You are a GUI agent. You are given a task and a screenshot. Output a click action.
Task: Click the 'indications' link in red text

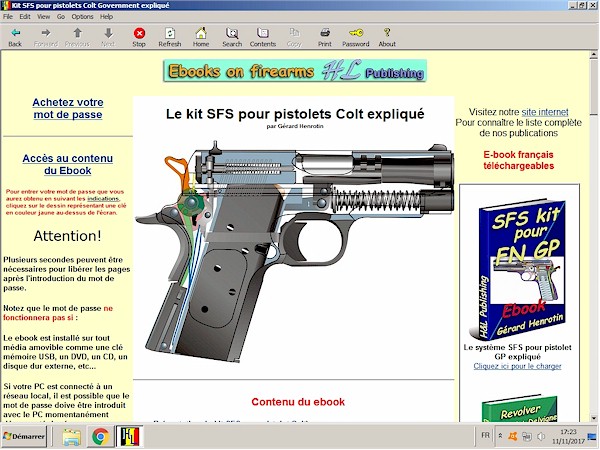(103, 199)
